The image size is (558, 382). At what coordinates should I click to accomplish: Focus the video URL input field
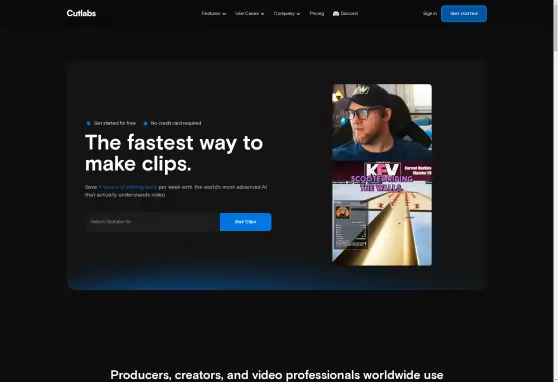(x=152, y=222)
